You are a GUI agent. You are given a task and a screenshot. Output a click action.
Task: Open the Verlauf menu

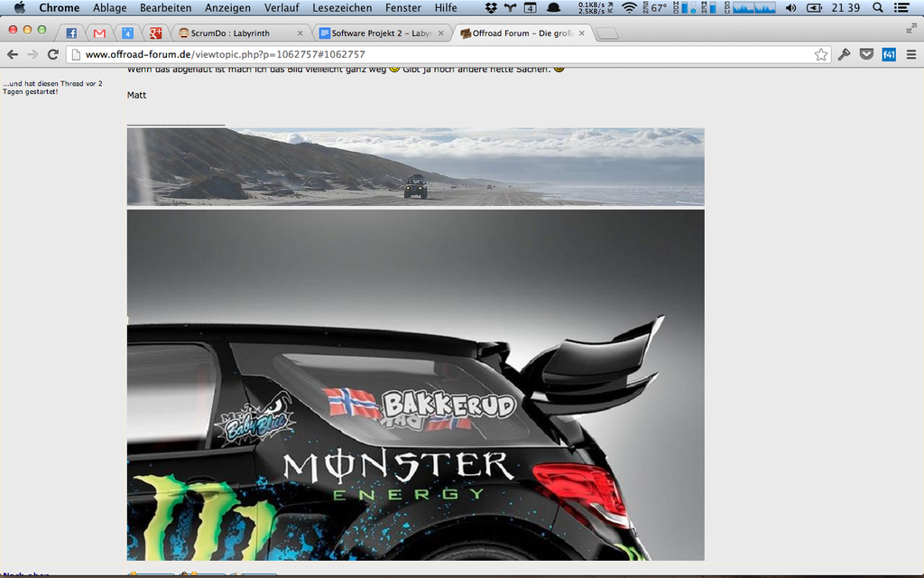coord(282,7)
